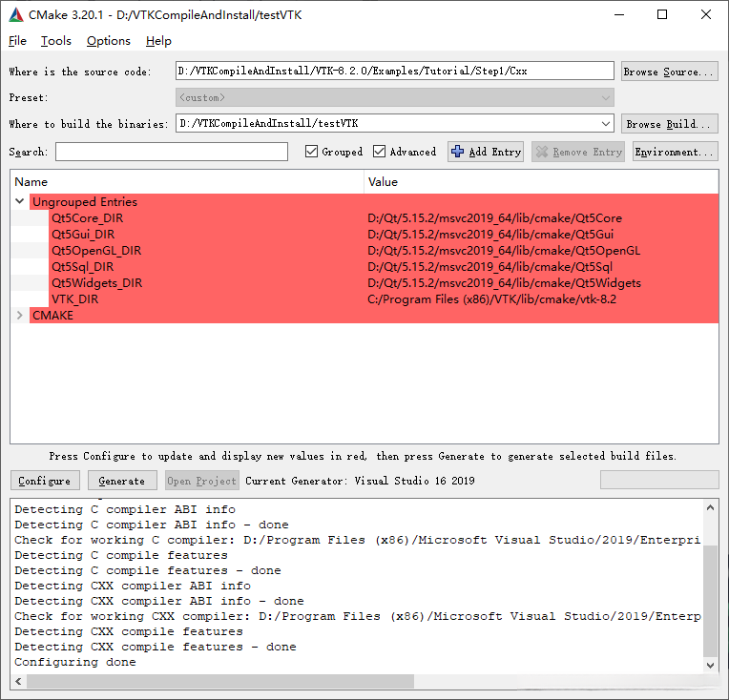Screen dimensions: 729x700
Task: Toggle the Advanced checkbox
Action: [x=379, y=152]
